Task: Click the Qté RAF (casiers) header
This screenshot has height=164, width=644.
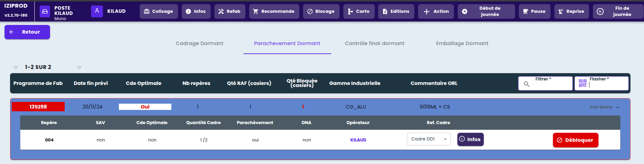Action: click(249, 83)
